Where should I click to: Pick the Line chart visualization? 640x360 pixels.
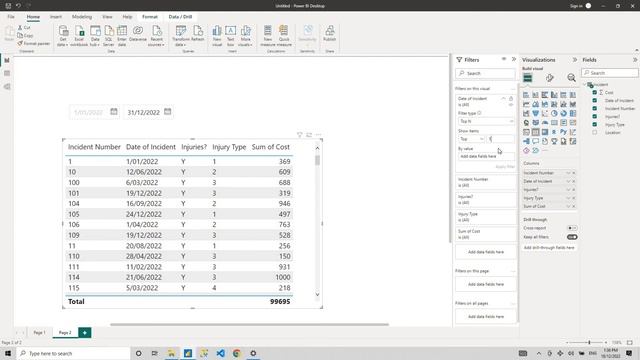pos(526,104)
